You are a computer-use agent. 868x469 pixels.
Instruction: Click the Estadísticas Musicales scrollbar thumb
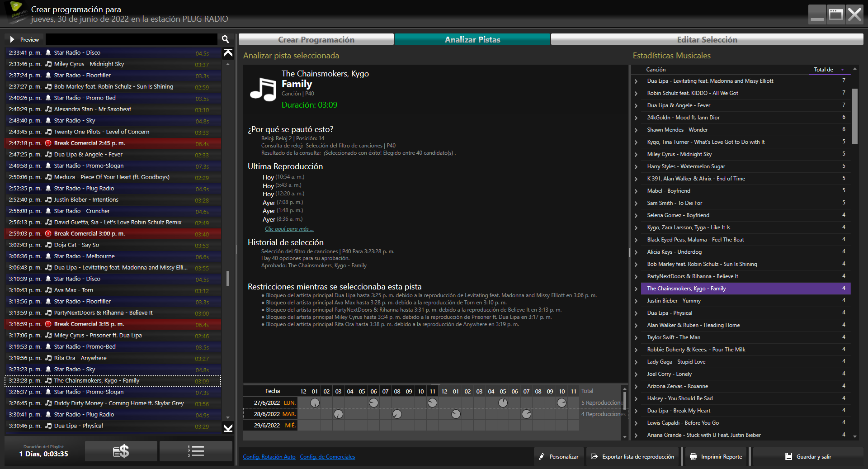click(854, 116)
